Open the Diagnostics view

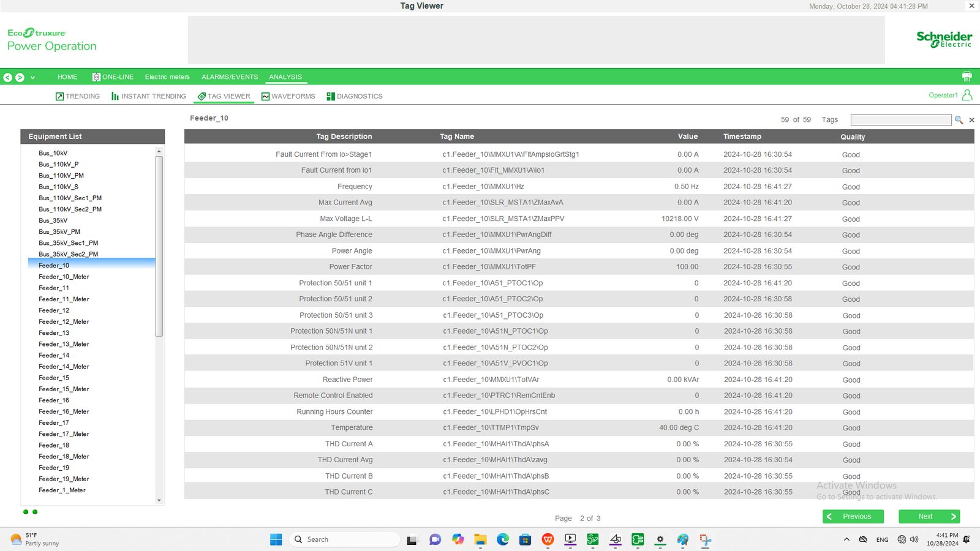[x=355, y=96]
